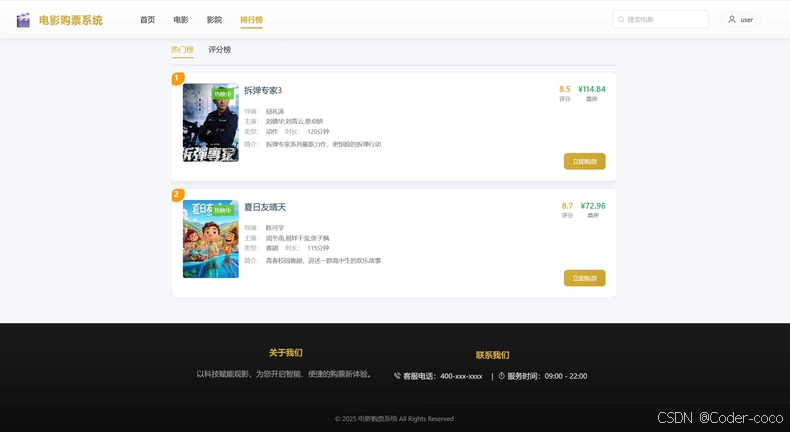Click the 联系我们 footer heading

pos(492,355)
